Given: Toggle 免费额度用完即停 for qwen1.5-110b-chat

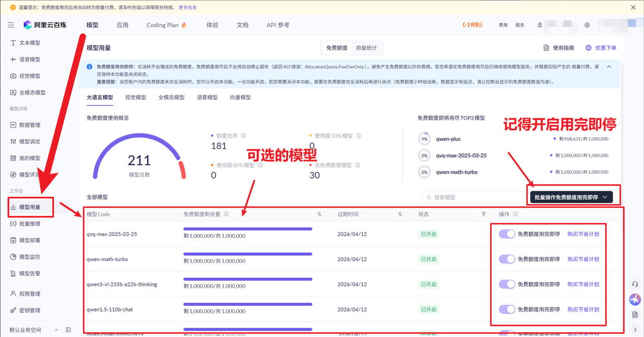Looking at the screenshot, I should tap(507, 309).
